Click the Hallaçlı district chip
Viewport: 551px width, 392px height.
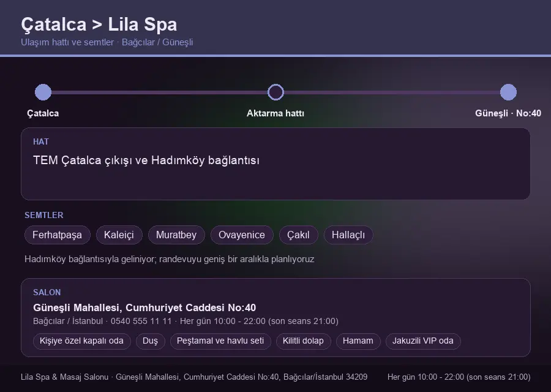click(x=348, y=235)
